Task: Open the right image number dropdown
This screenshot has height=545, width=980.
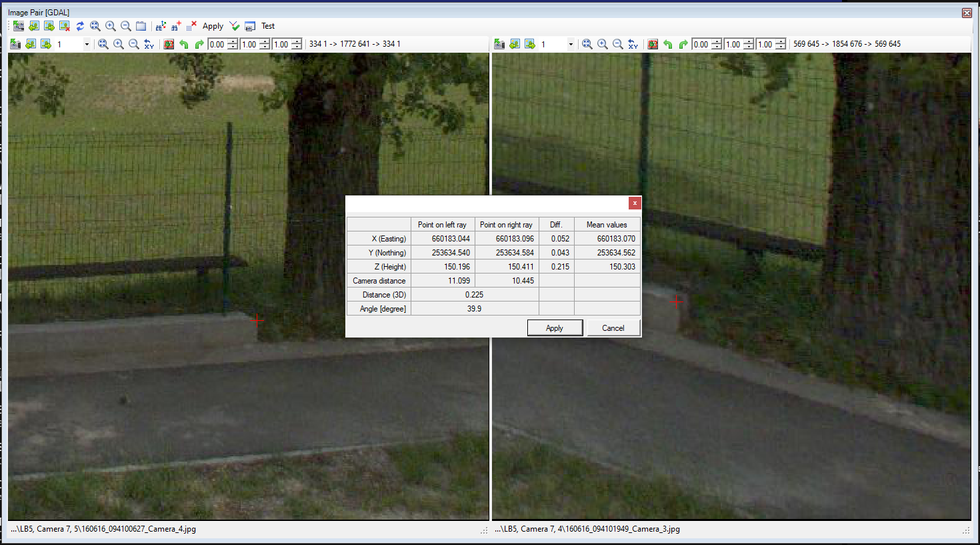Action: pyautogui.click(x=571, y=44)
